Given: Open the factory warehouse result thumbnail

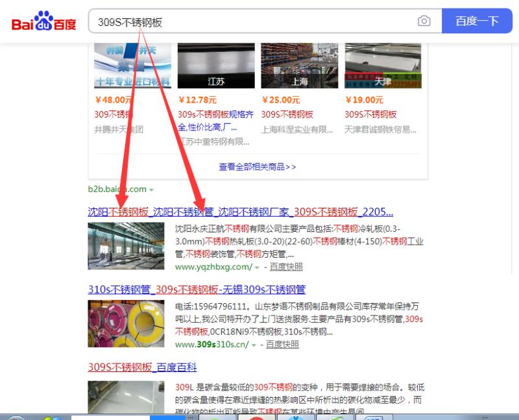Looking at the screenshot, I should click(126, 246).
